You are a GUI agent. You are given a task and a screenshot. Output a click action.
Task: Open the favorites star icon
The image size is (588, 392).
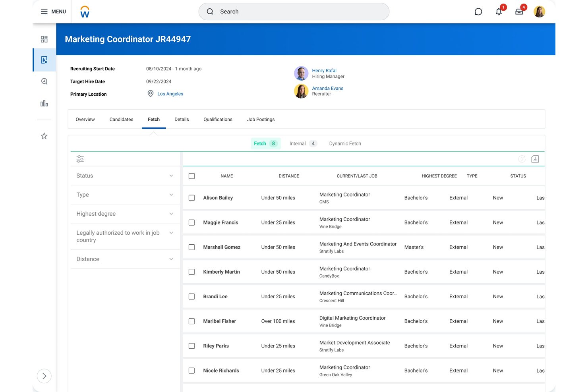tap(44, 136)
